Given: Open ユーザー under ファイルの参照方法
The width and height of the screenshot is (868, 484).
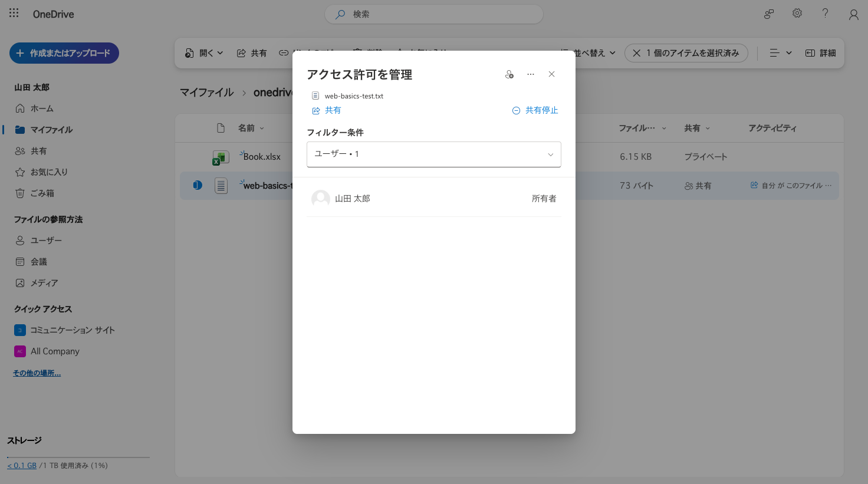Looking at the screenshot, I should pos(38,241).
